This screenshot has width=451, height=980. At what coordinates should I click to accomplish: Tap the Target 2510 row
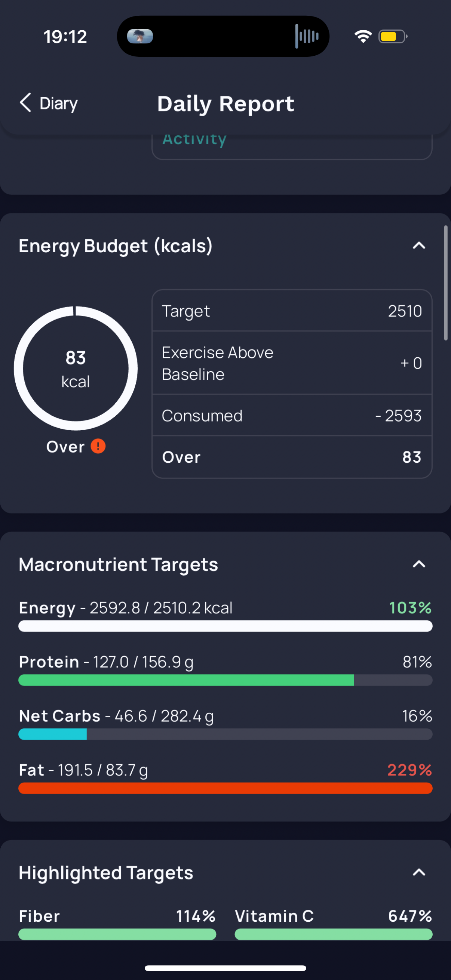292,311
